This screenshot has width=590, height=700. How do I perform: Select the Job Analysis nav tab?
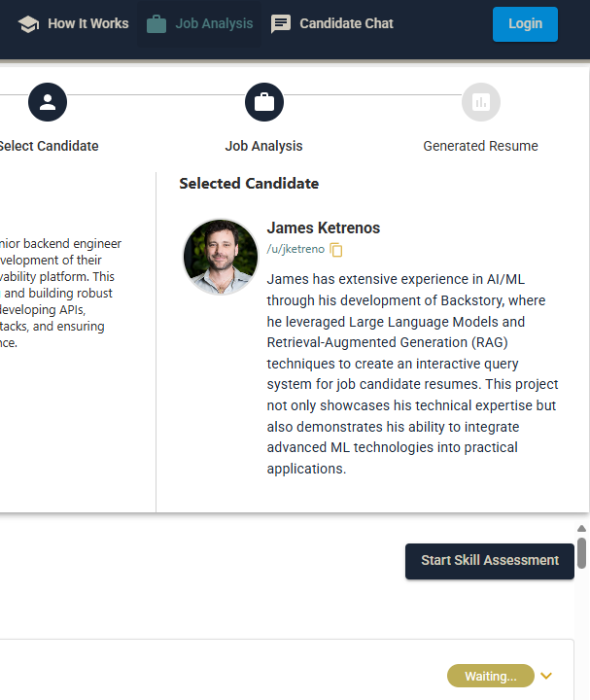pyautogui.click(x=214, y=24)
